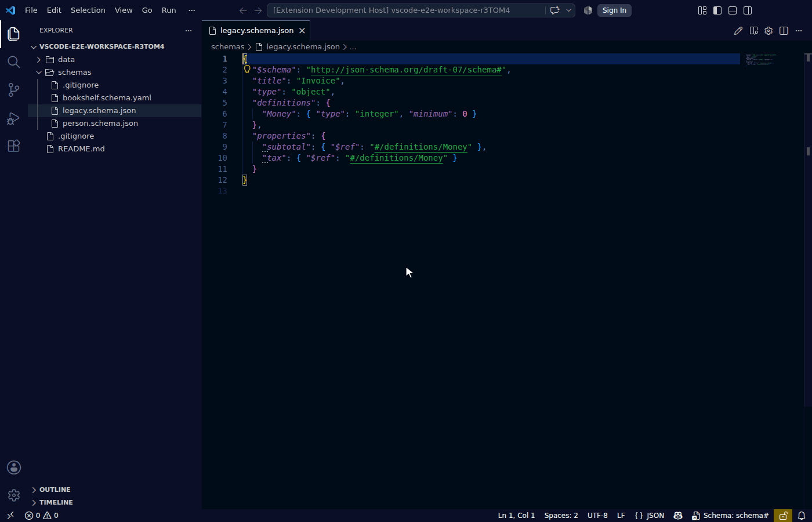
Task: Customize layout from the title bar
Action: pyautogui.click(x=702, y=10)
